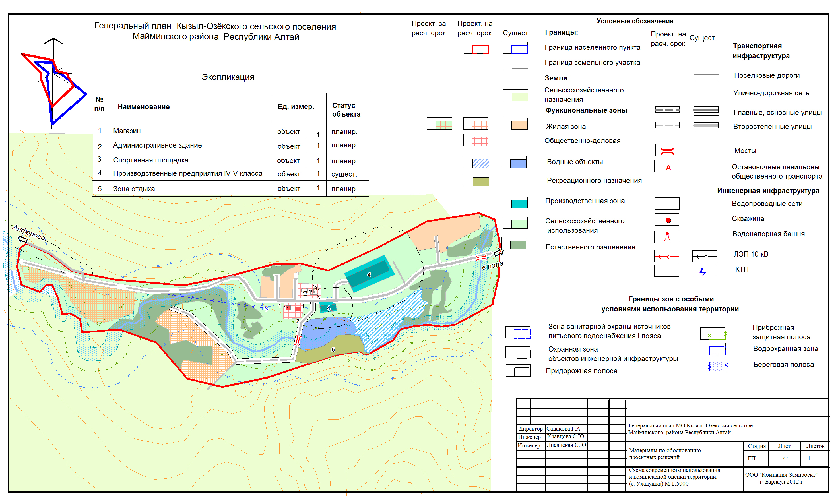
Task: Click 'ООО "Компания Земпроект"' stamp text
Action: [781, 475]
